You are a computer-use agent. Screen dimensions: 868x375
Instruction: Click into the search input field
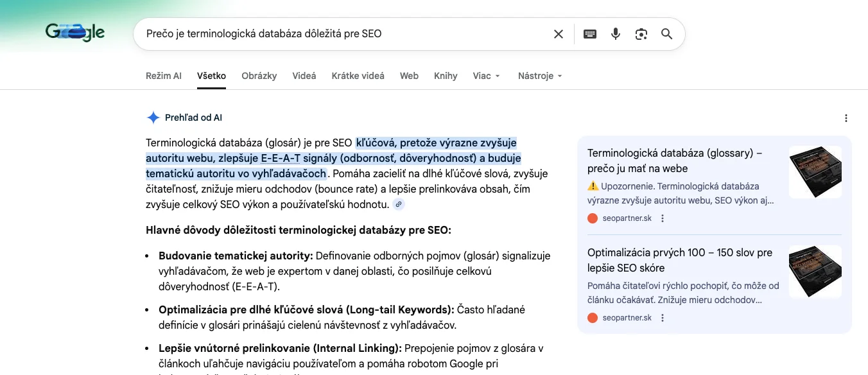coord(340,34)
